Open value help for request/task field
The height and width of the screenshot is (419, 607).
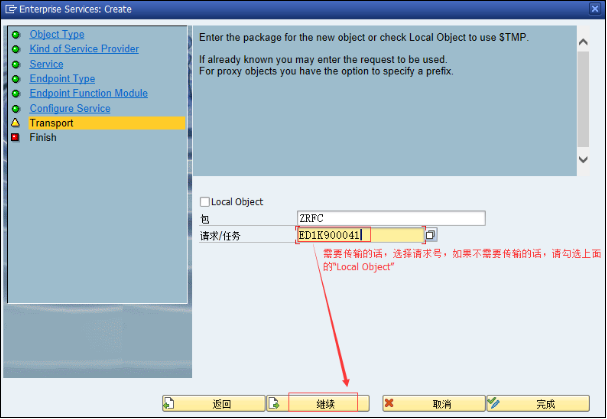(x=431, y=235)
